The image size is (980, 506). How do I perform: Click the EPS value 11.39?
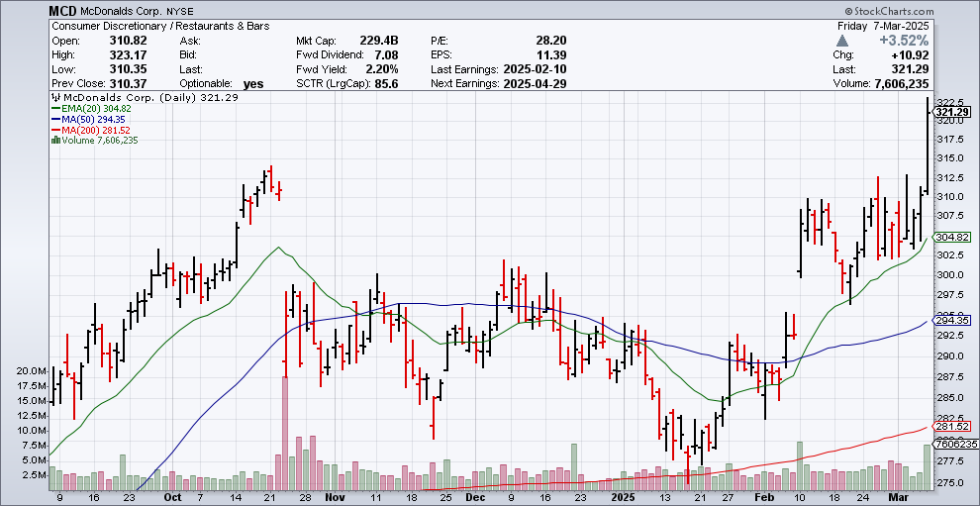[x=550, y=55]
